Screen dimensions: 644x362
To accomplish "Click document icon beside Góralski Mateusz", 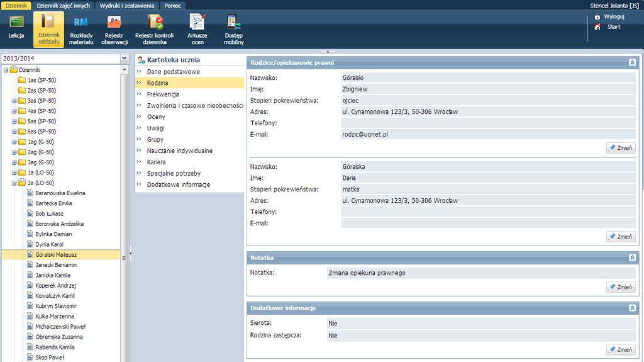I will 30,254.
